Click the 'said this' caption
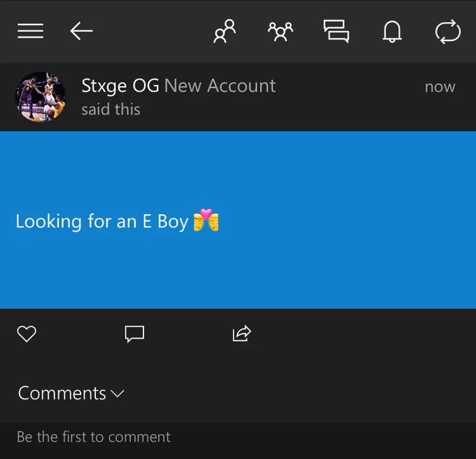 pos(111,109)
